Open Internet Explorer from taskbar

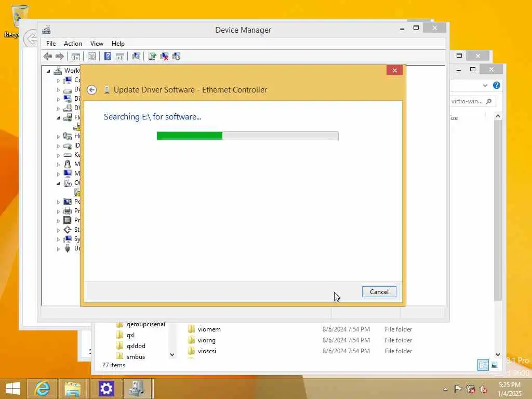[42, 389]
